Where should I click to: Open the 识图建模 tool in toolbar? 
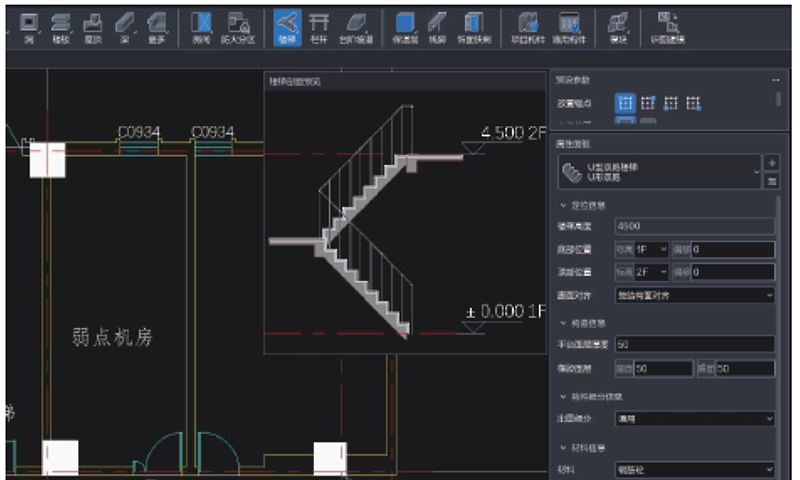670,26
